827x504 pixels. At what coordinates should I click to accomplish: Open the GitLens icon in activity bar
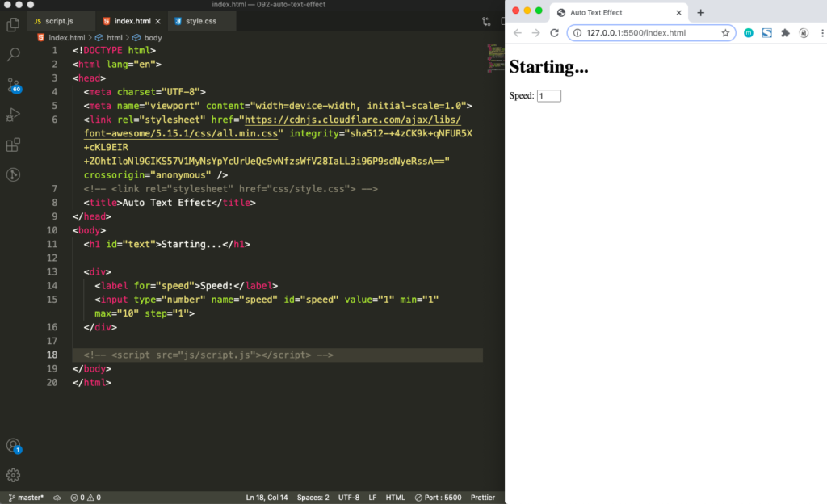(13, 174)
